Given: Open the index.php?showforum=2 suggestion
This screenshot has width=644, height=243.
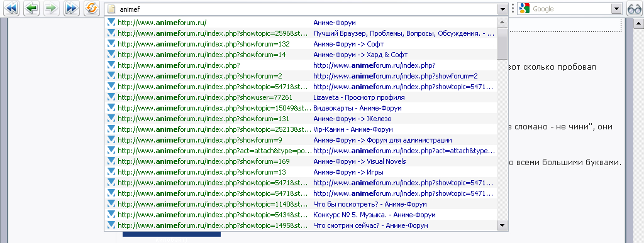Looking at the screenshot, I should (301, 76).
